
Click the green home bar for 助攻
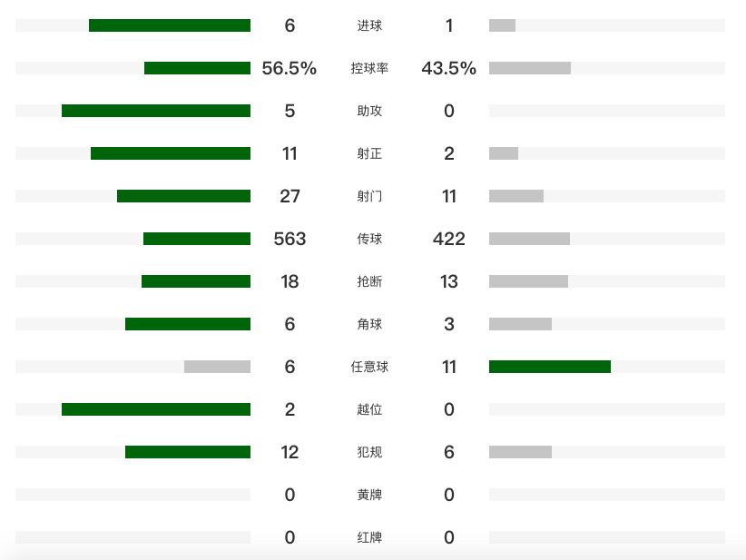156,111
